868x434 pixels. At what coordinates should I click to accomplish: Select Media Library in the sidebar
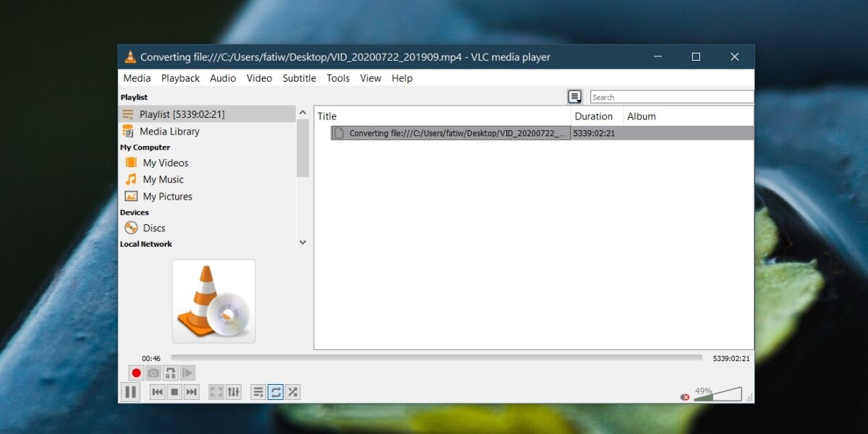pyautogui.click(x=169, y=132)
